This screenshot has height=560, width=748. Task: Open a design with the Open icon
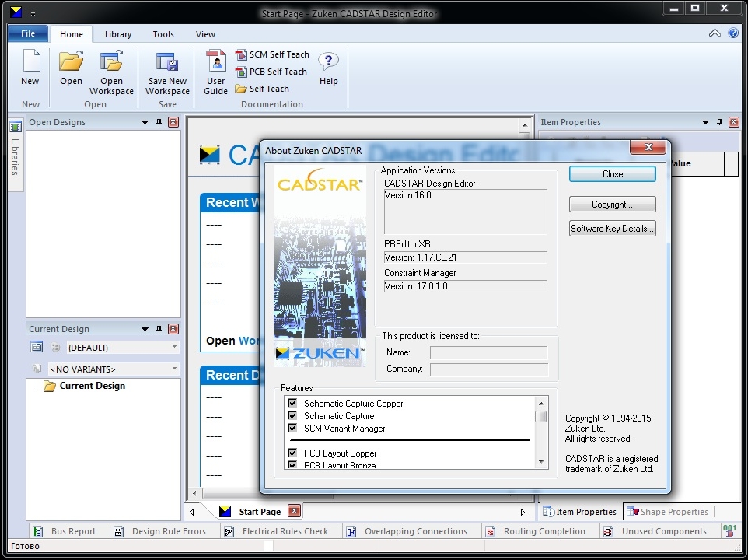(71, 61)
